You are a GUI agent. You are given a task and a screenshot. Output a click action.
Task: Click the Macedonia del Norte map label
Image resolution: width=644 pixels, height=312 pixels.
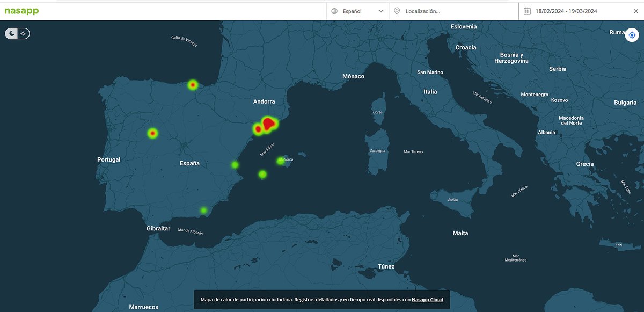coord(572,120)
